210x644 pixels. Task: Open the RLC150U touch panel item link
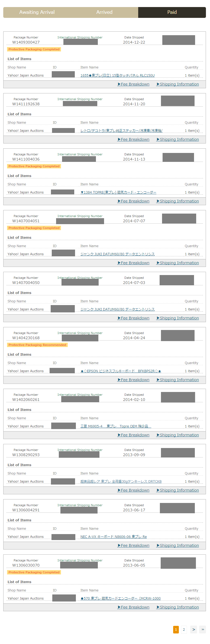[117, 76]
